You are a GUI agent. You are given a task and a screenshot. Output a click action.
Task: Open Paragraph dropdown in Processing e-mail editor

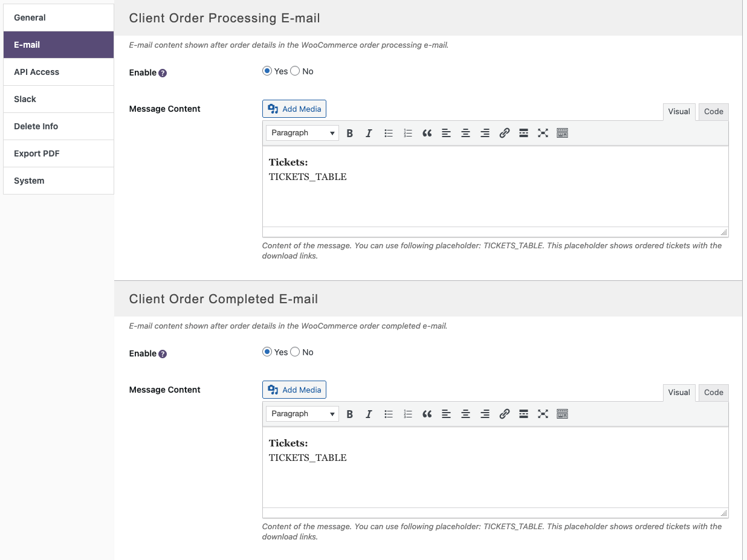click(x=302, y=133)
